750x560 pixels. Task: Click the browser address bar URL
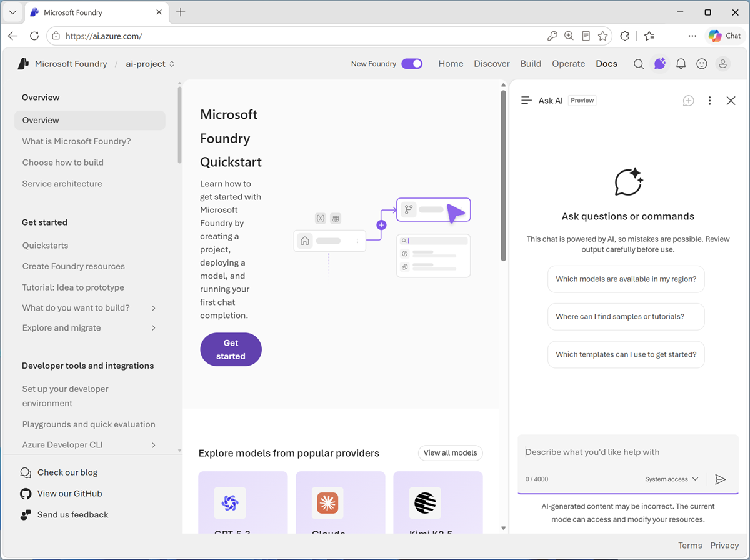coord(104,36)
